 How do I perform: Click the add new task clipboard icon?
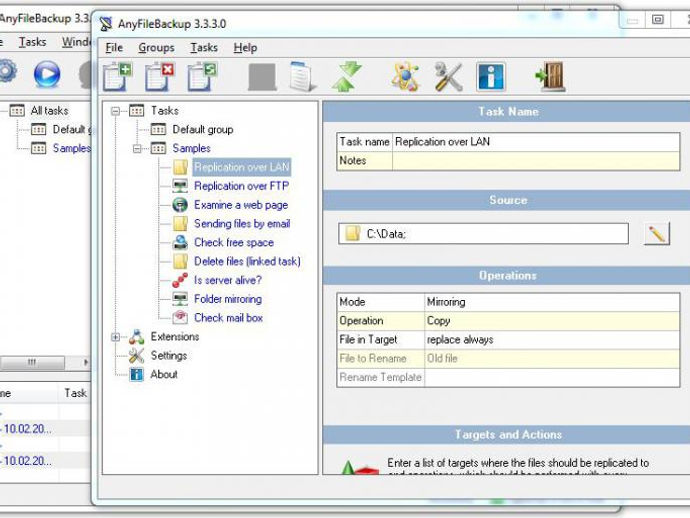[117, 77]
